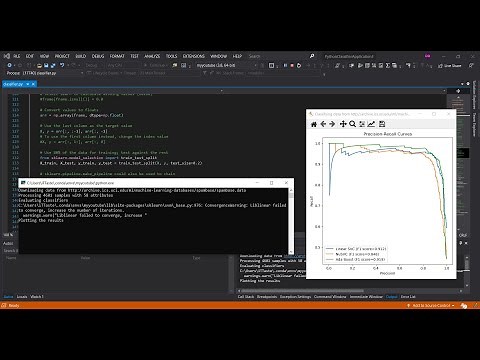Click Home icon in the plot window toolbar
Screen dimensions: 480x360
pos(314,124)
